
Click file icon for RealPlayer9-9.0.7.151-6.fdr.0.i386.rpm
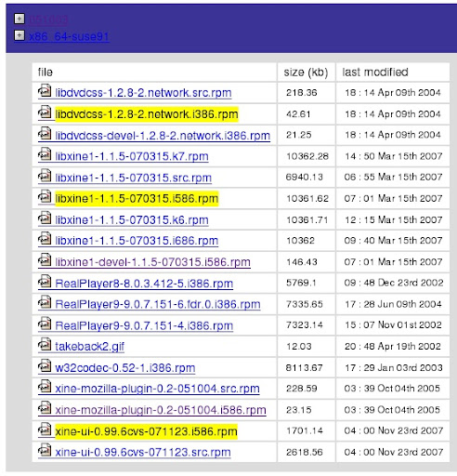click(45, 302)
